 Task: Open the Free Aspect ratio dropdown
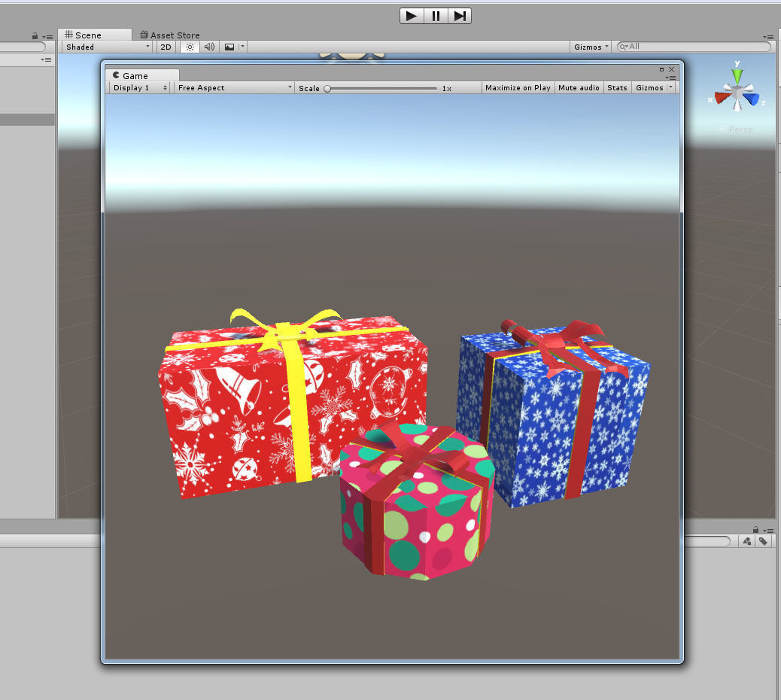point(234,87)
